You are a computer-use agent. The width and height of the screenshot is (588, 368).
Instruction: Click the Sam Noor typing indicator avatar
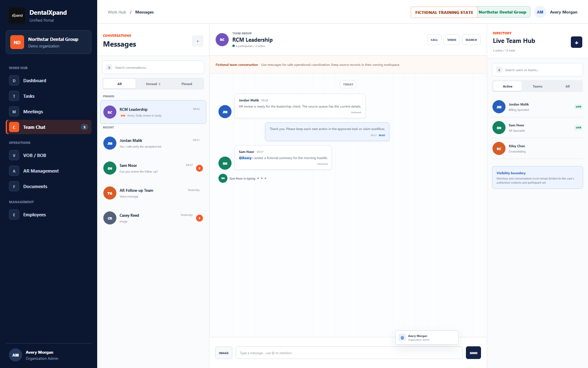coord(223,178)
